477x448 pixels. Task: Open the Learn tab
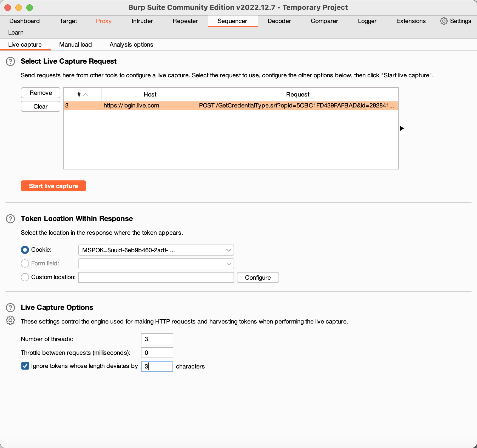pyautogui.click(x=16, y=33)
